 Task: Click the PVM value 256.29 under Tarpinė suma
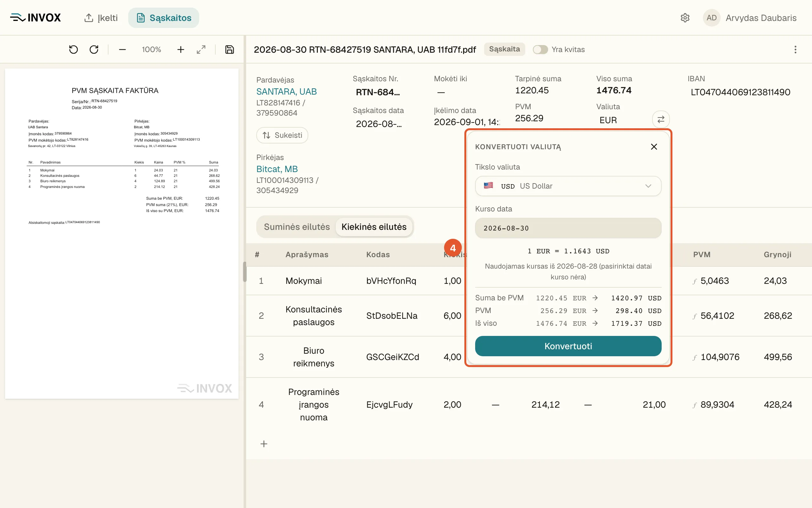click(529, 118)
